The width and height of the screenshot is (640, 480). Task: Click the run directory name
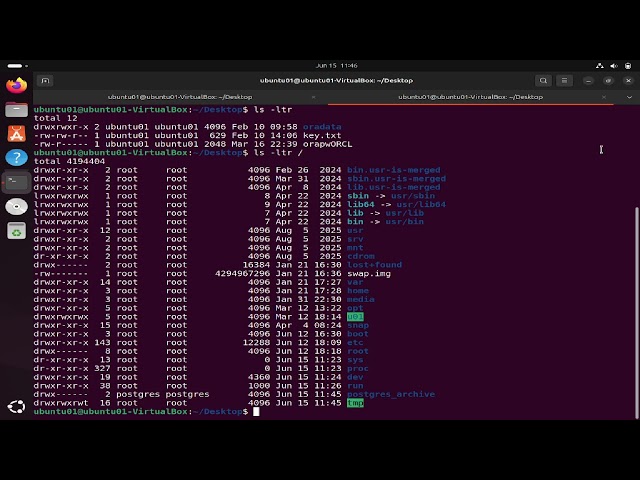coord(355,386)
